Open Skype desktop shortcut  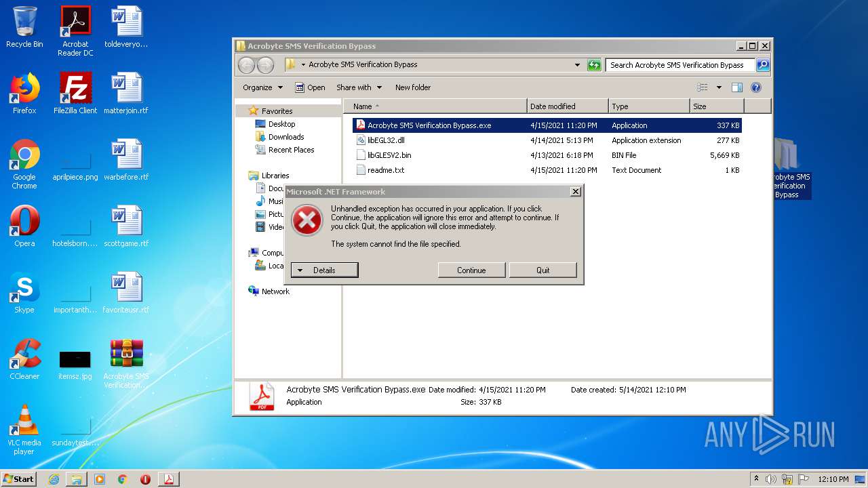(x=24, y=293)
